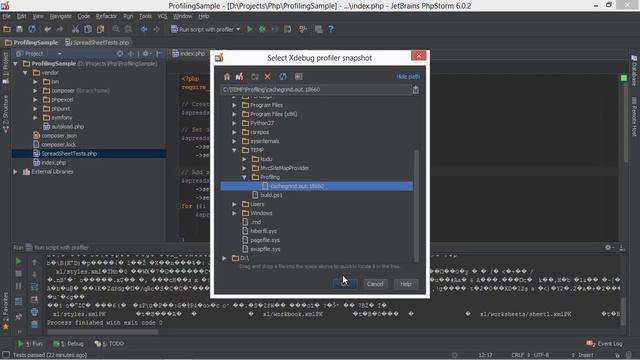
Task: Click the Open folder icon in main toolbar
Action: point(7,29)
